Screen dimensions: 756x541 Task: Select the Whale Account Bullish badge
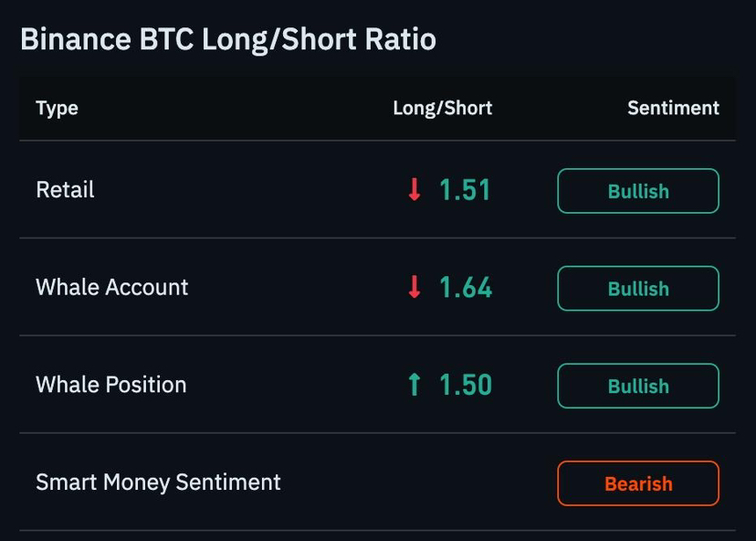(638, 289)
